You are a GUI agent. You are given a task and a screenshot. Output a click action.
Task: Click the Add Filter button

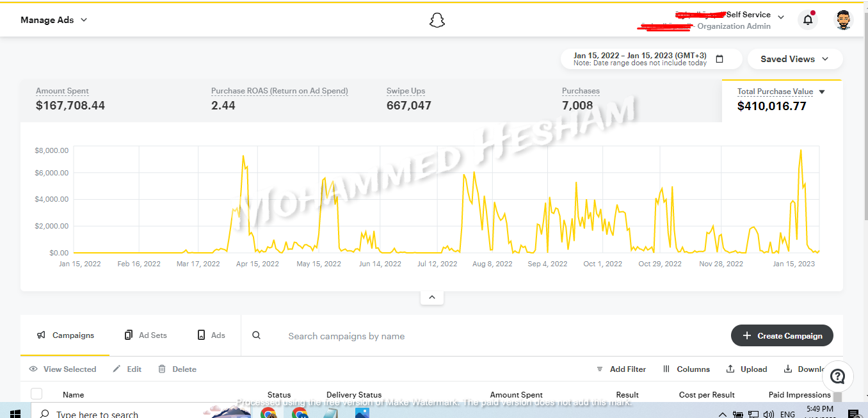(x=621, y=369)
